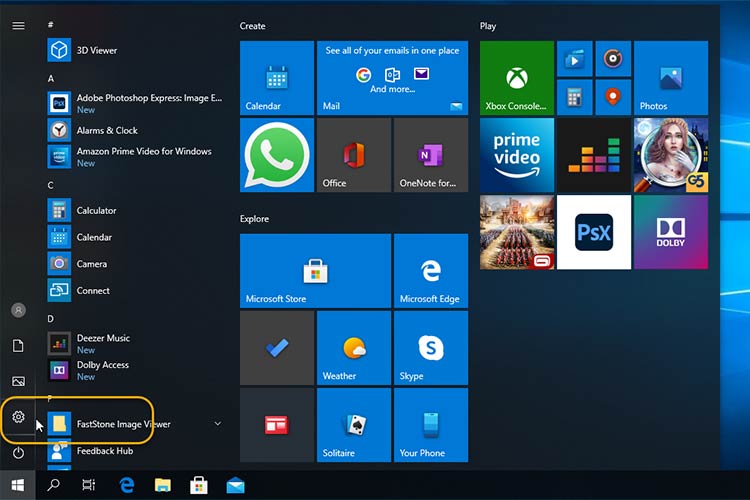
Task: Launch the Skype tile
Action: (431, 348)
